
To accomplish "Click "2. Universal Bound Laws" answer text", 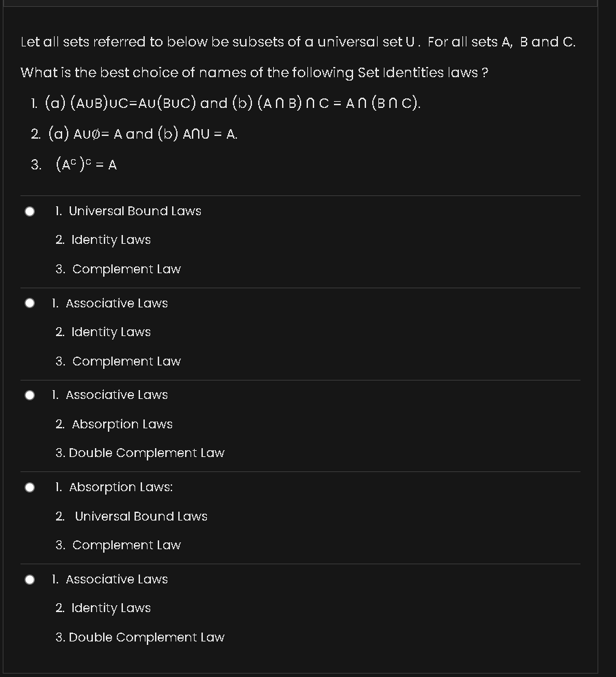I will 132,516.
